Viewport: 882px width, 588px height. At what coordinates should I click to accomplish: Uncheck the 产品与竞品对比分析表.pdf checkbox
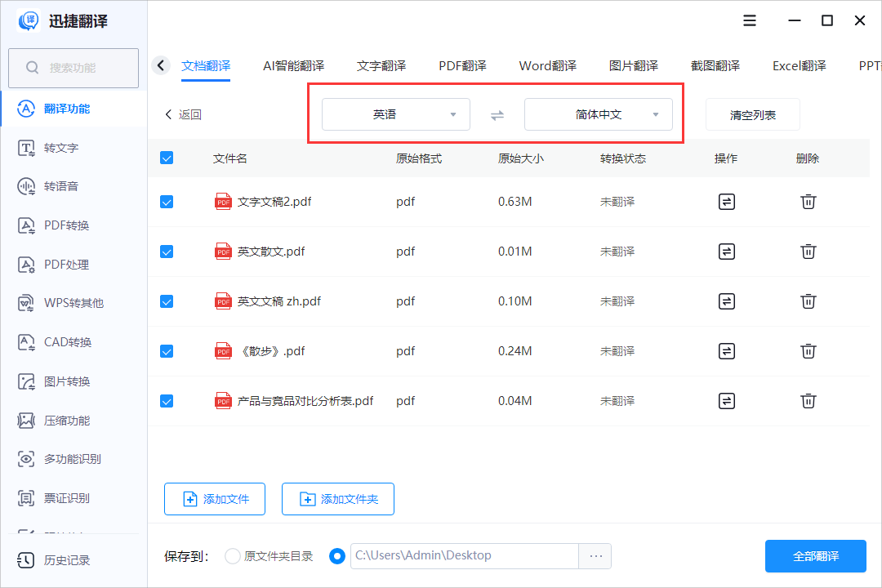coord(167,401)
